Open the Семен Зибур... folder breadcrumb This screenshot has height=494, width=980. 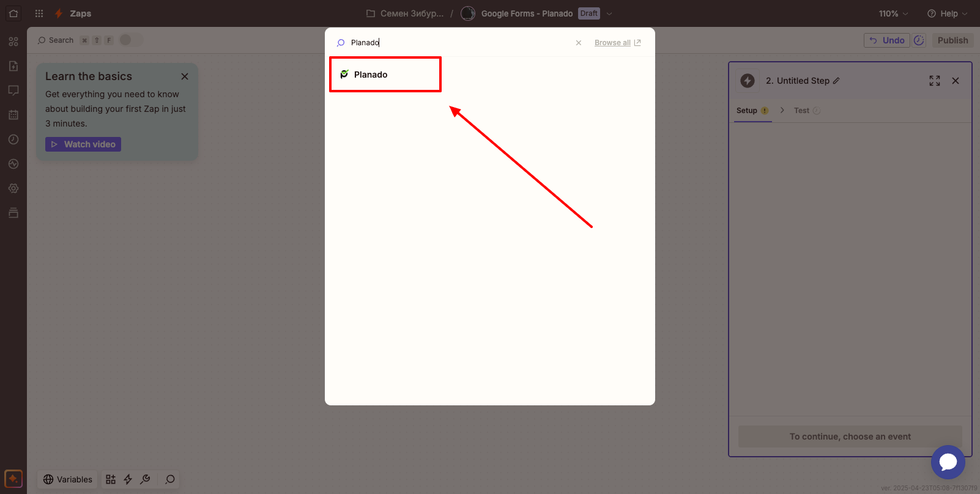pos(412,13)
